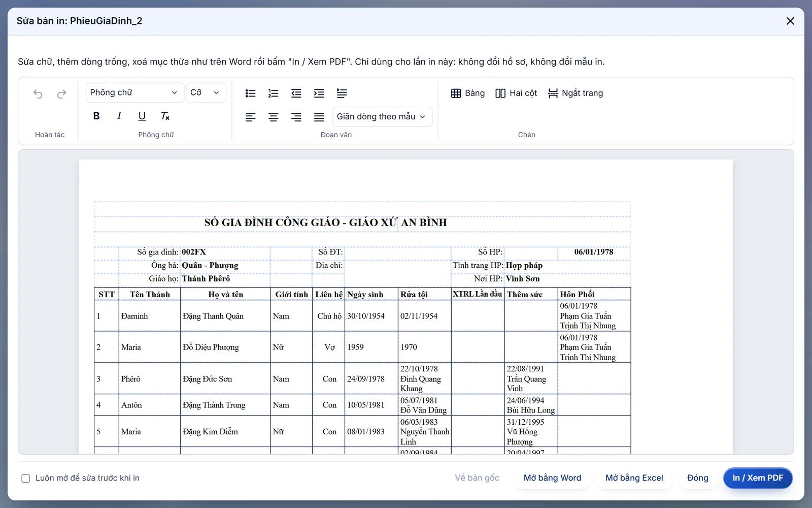Screen dimensions: 812x508
Task: Click the undo arrow icon
Action: [38, 93]
